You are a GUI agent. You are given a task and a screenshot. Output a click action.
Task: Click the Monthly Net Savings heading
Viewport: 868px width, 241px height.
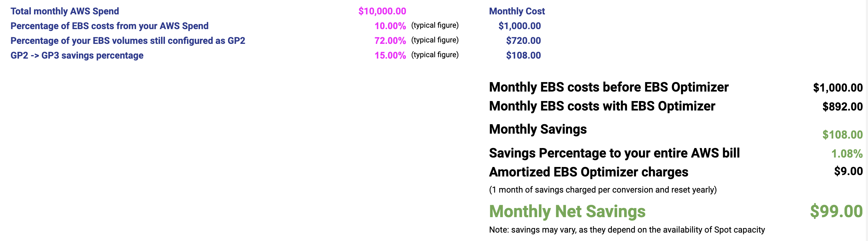[x=567, y=212]
